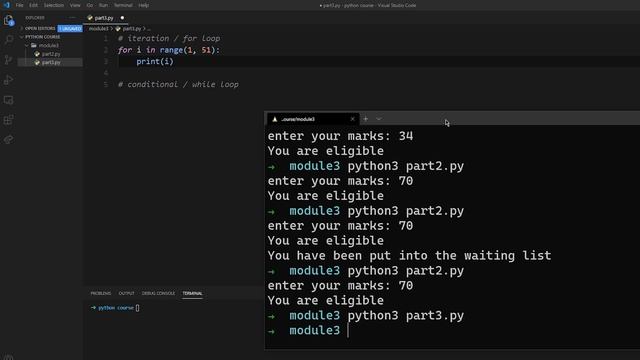Open the Source Control view
The height and width of the screenshot is (360, 640).
tap(9, 60)
